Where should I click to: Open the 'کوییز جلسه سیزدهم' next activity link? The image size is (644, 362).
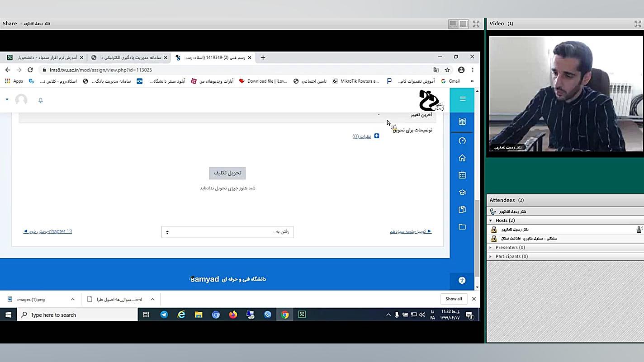[411, 231]
